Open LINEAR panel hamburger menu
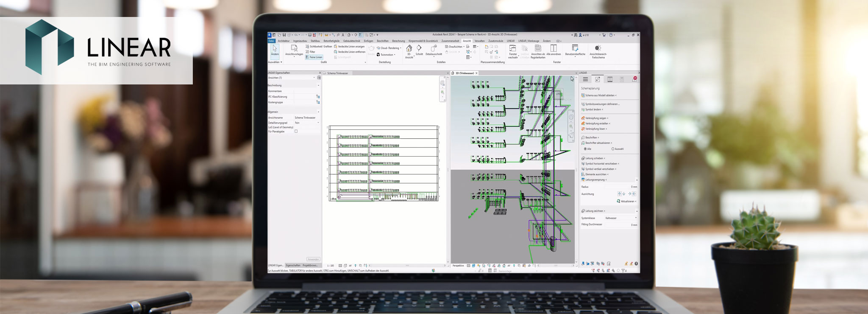The image size is (868, 314). point(585,79)
